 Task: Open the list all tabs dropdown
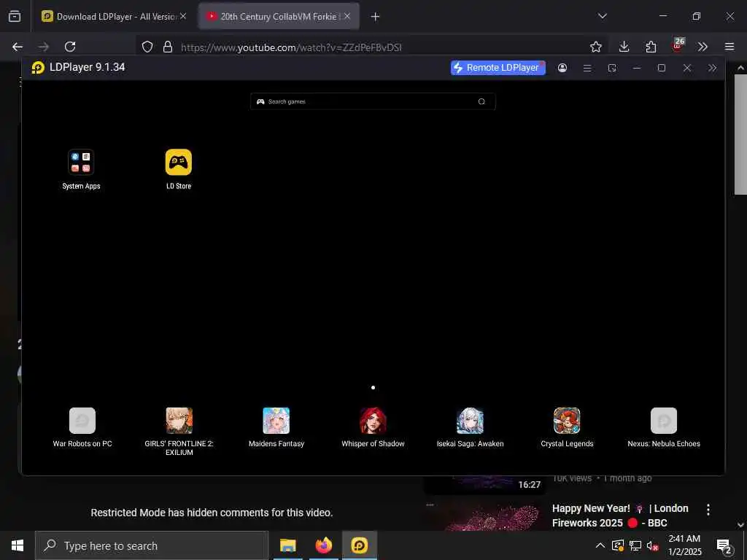602,16
